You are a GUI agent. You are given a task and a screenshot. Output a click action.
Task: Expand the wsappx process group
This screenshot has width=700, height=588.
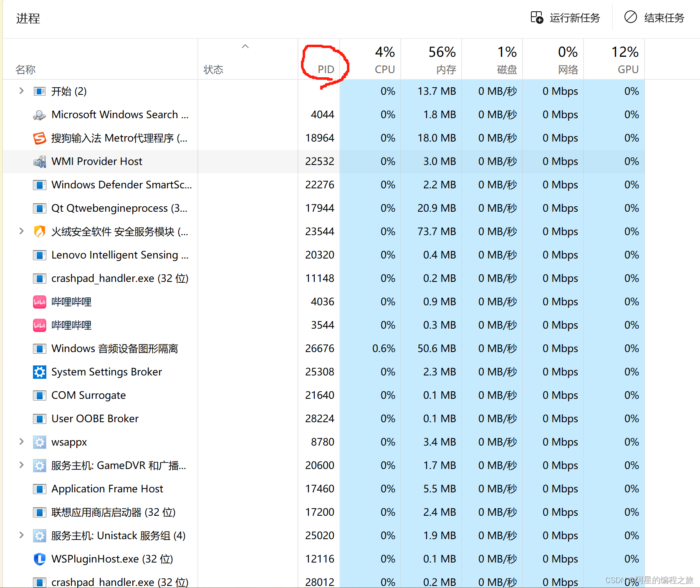pos(21,442)
